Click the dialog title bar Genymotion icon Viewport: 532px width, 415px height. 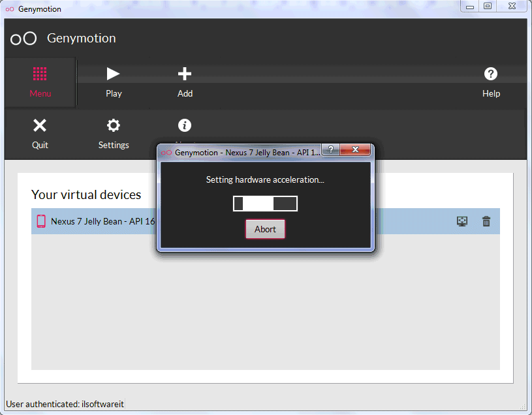(x=166, y=153)
